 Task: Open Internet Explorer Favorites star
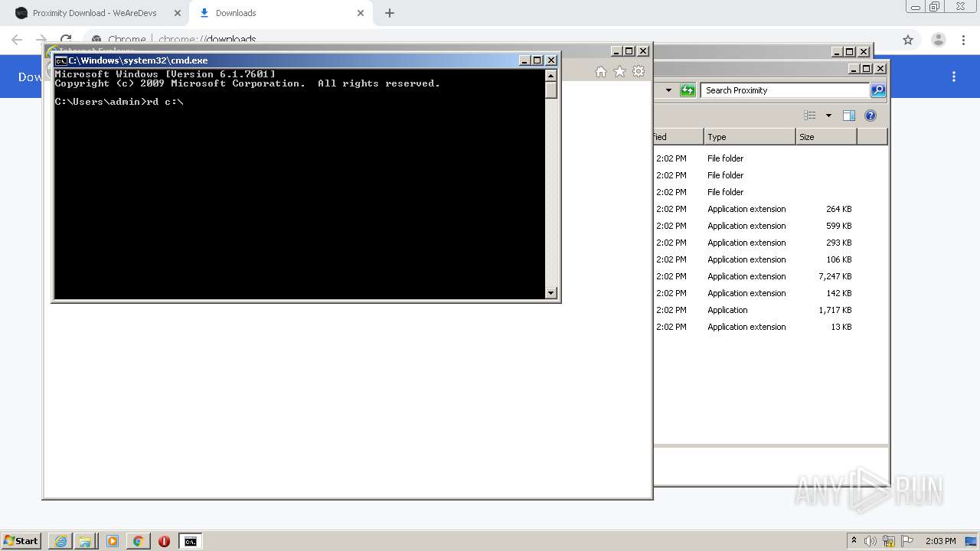pos(619,71)
